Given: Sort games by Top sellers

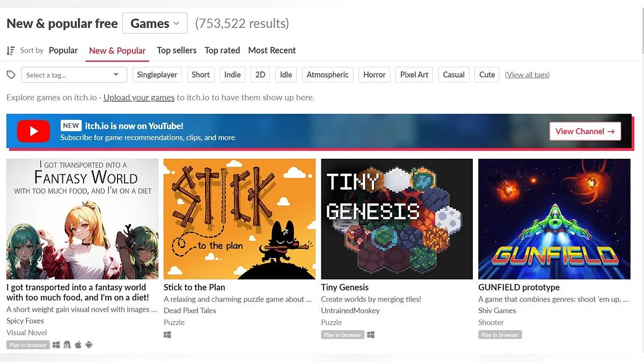Looking at the screenshot, I should click(x=177, y=50).
